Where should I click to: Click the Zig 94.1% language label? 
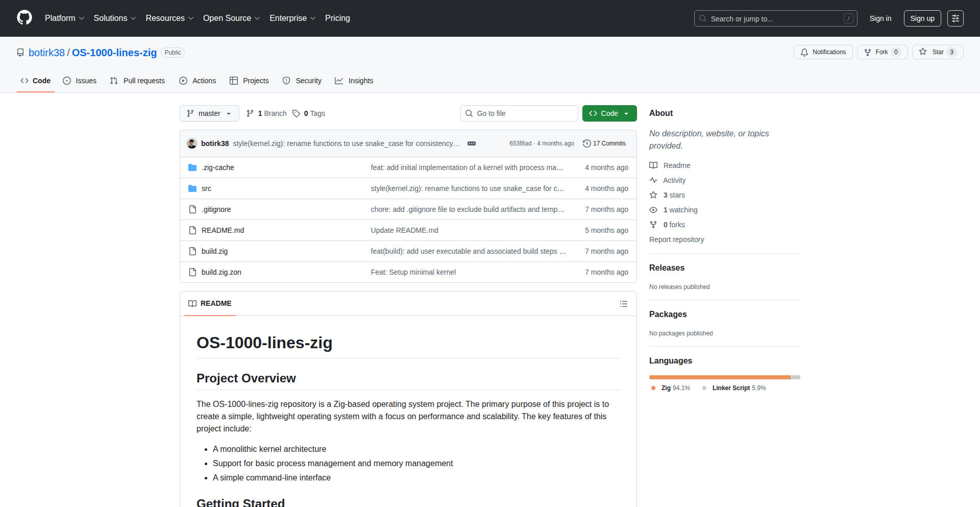(x=671, y=388)
